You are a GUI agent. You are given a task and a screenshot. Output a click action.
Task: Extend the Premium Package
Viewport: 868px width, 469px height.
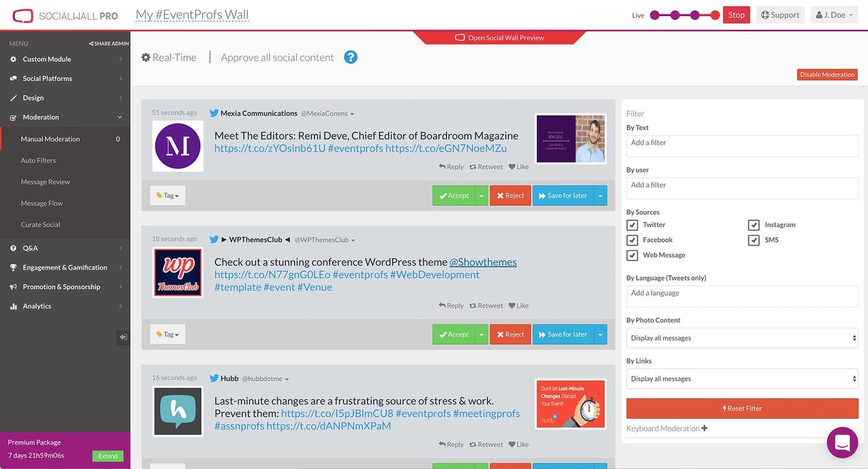(108, 456)
